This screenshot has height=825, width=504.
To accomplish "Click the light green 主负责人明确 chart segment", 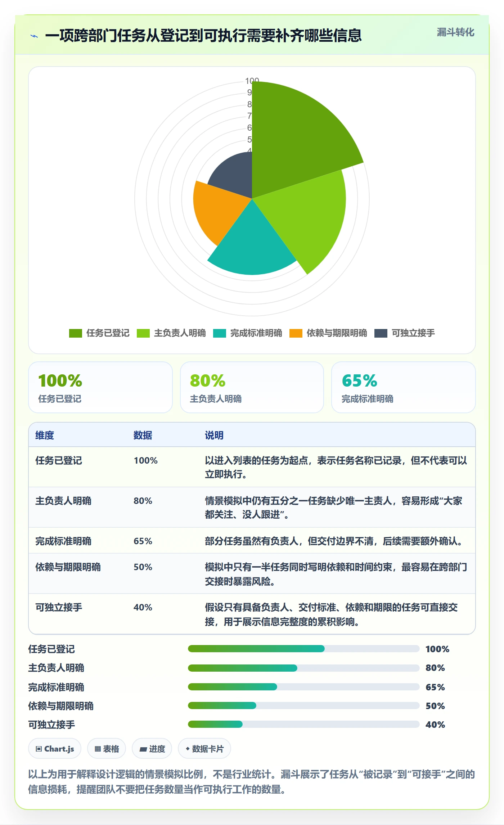I will click(306, 216).
